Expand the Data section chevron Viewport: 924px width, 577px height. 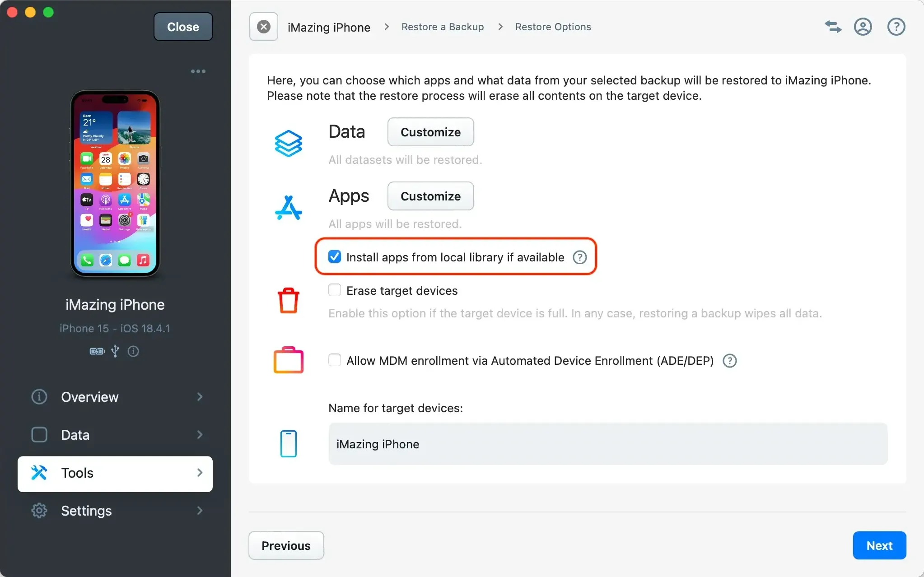199,434
